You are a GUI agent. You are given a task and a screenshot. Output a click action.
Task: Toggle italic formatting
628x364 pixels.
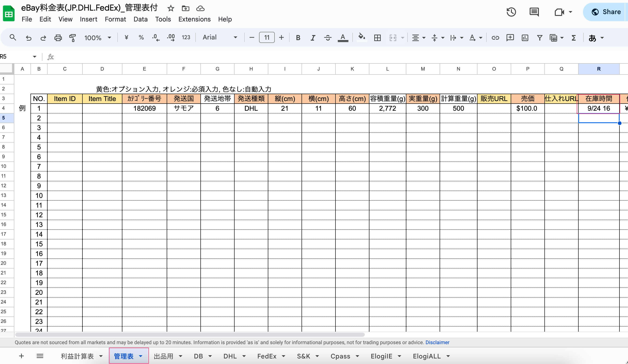(313, 38)
